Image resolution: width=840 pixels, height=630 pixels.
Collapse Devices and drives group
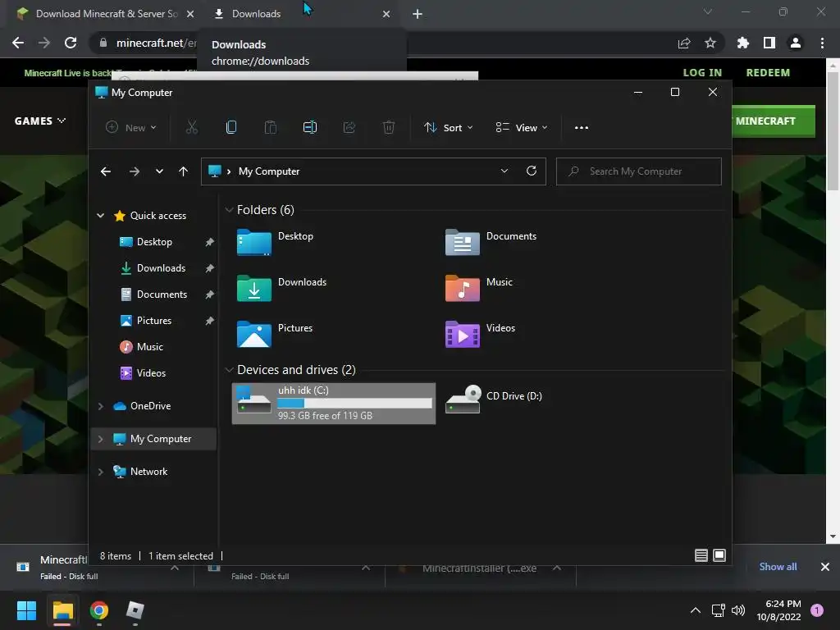(x=230, y=370)
